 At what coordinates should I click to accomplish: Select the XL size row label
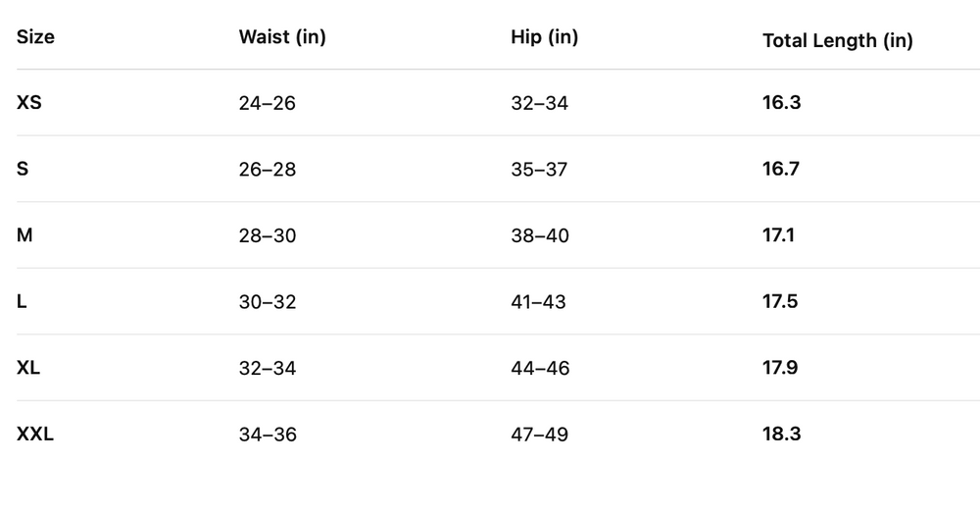coord(28,368)
